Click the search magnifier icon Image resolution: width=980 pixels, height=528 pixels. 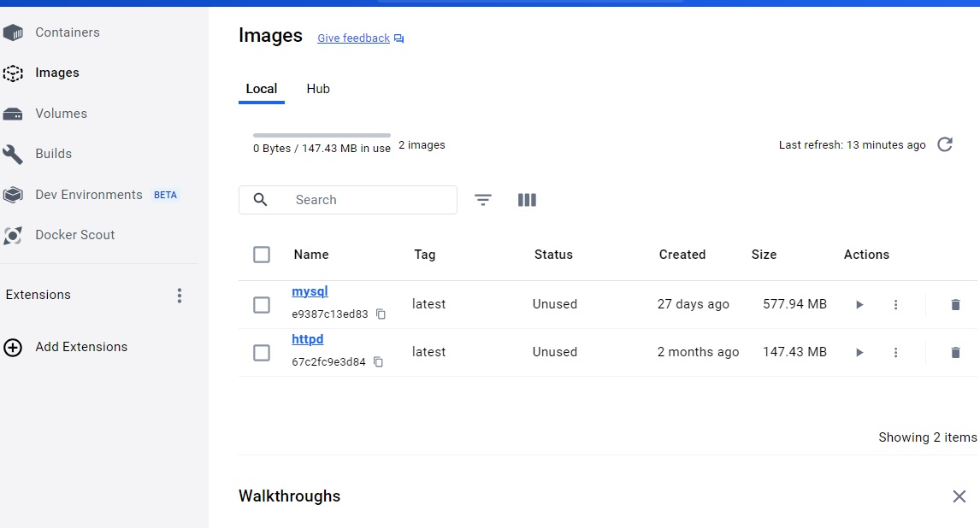pos(260,200)
